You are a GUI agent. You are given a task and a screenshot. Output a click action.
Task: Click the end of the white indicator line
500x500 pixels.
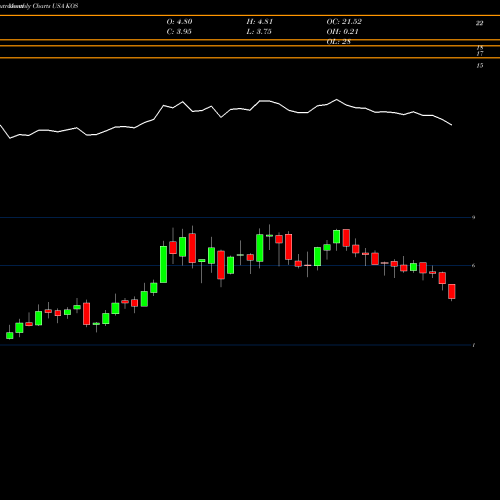tap(452, 125)
